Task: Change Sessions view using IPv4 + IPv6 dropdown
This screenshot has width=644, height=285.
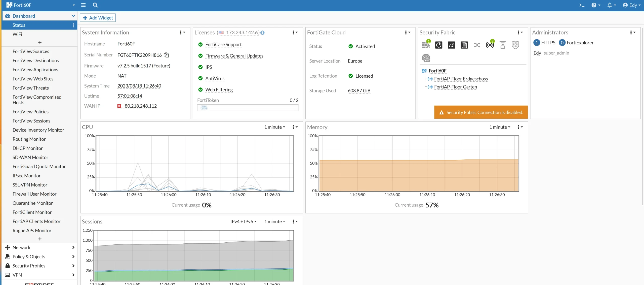Action: point(243,221)
